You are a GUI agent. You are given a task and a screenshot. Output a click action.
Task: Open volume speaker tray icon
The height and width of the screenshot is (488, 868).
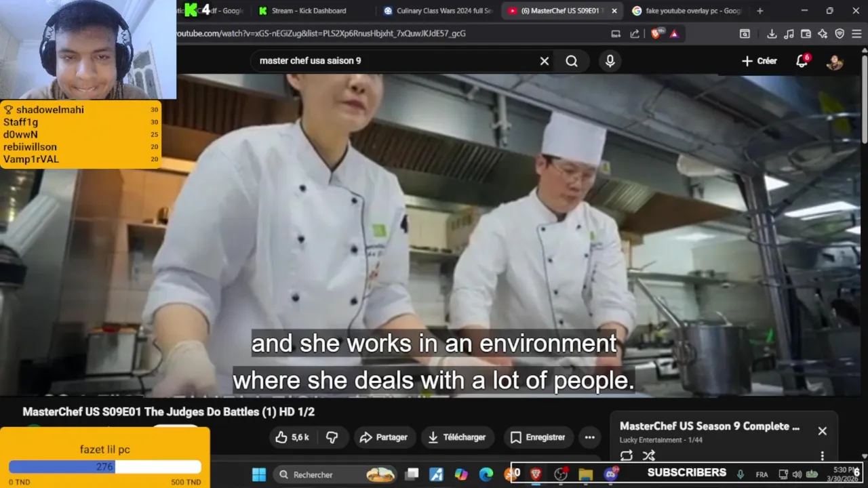click(797, 474)
